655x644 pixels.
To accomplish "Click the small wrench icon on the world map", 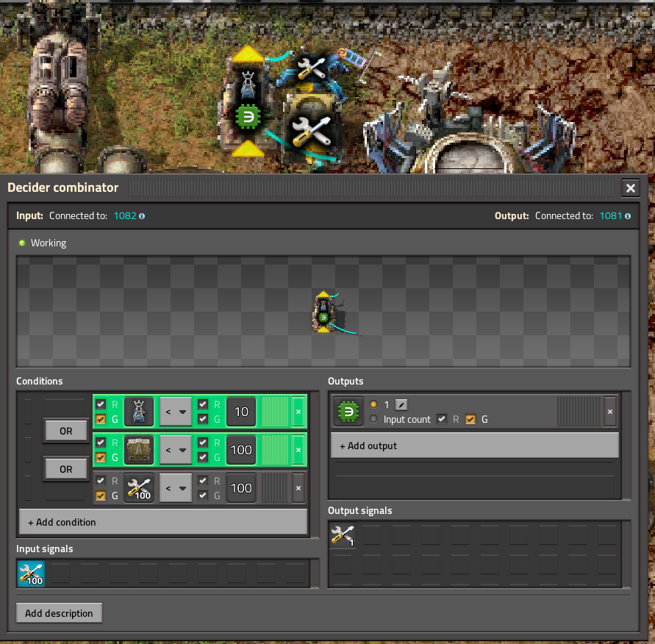I will click(311, 69).
